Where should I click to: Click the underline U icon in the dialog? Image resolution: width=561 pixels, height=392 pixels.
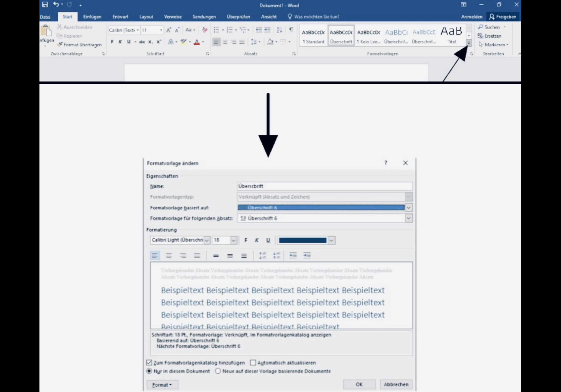[x=268, y=240]
